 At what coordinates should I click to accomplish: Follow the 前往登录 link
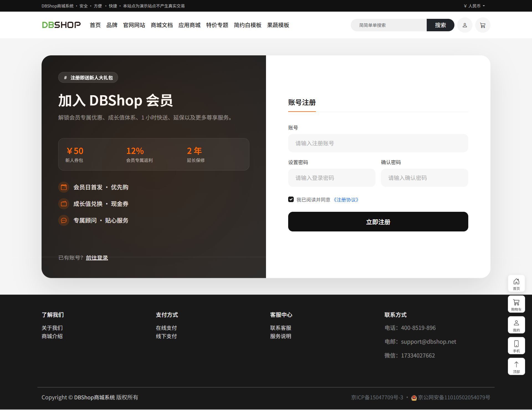click(x=97, y=258)
